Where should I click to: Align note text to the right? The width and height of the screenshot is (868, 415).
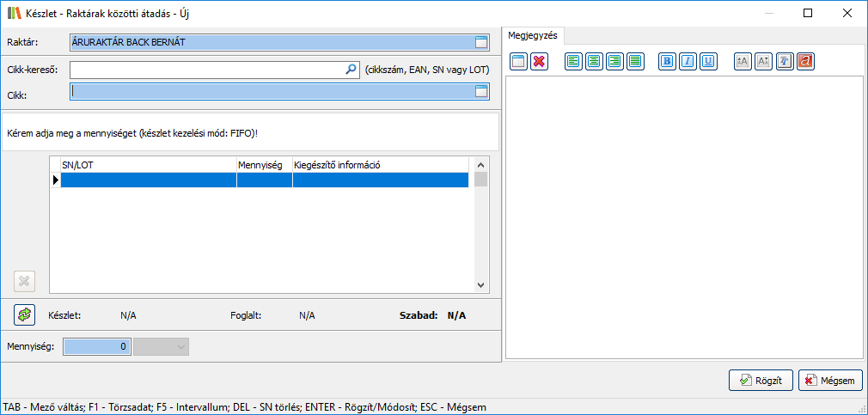coord(614,61)
